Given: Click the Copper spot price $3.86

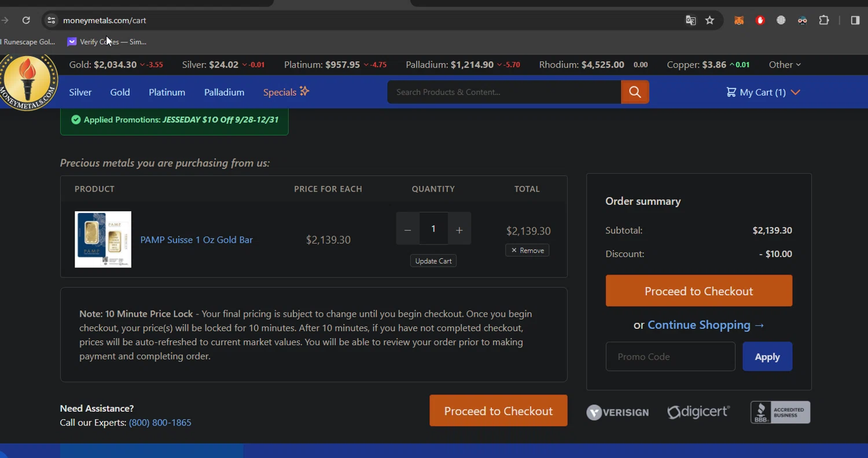Looking at the screenshot, I should pos(714,65).
